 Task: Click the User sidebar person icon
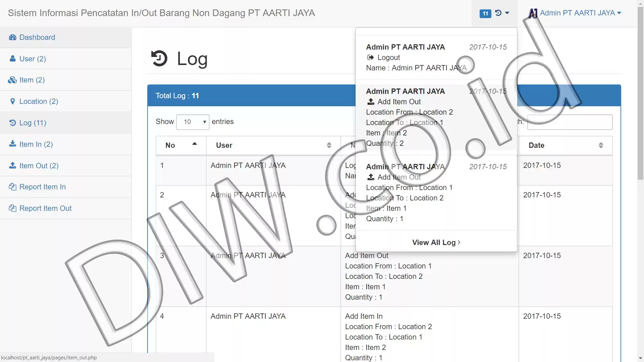coord(12,59)
